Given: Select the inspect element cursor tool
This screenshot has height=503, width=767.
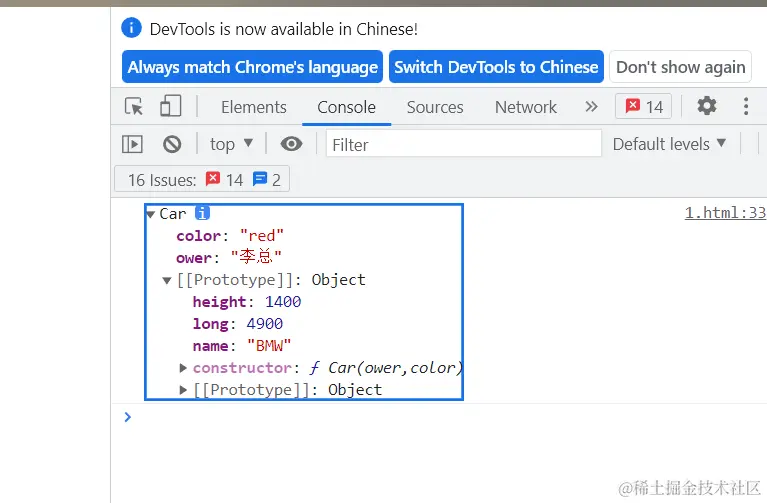Looking at the screenshot, I should tap(134, 106).
